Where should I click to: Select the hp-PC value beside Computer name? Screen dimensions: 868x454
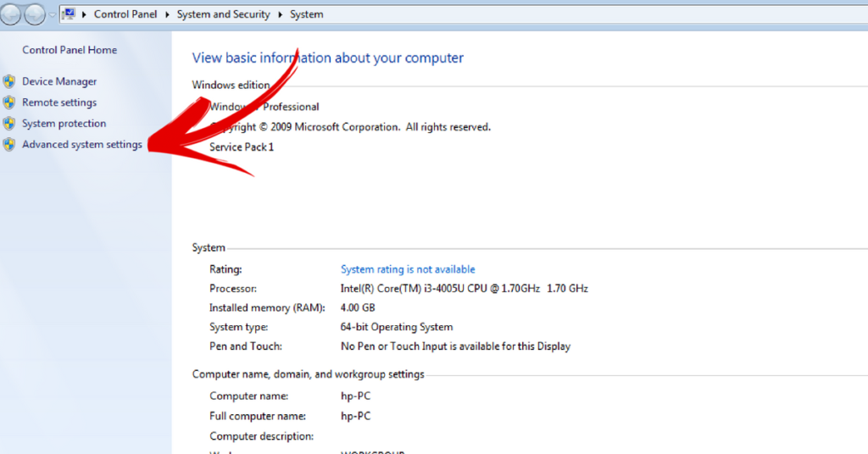tap(355, 396)
